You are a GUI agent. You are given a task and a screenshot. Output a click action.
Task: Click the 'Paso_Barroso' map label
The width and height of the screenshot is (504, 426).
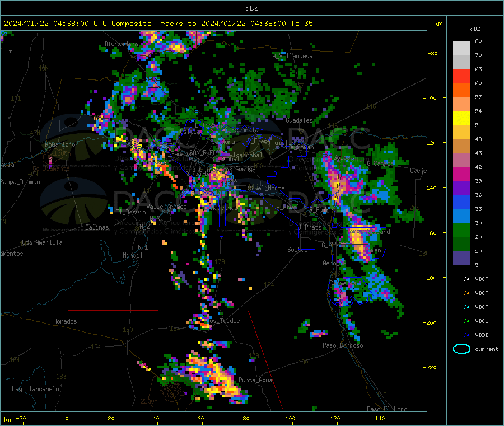[x=343, y=346]
